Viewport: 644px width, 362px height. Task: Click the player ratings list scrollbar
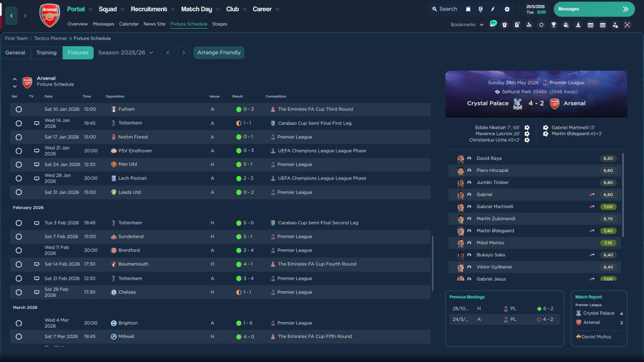(x=624, y=195)
